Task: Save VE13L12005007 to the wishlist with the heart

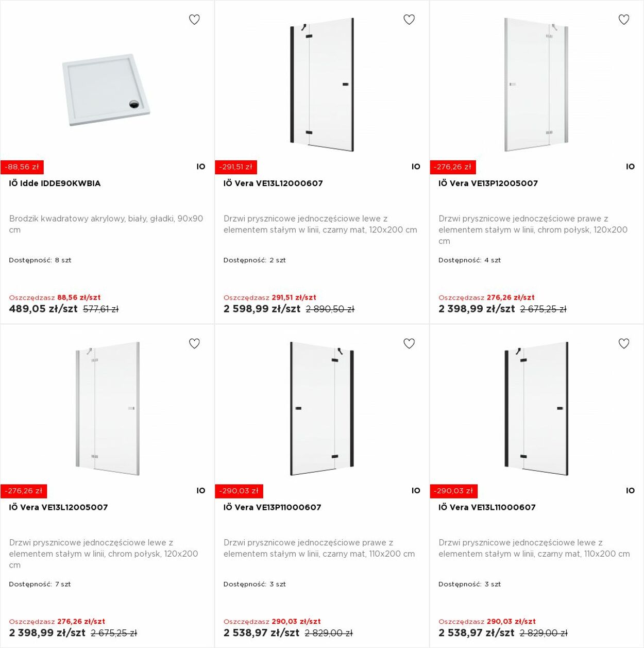Action: click(194, 343)
